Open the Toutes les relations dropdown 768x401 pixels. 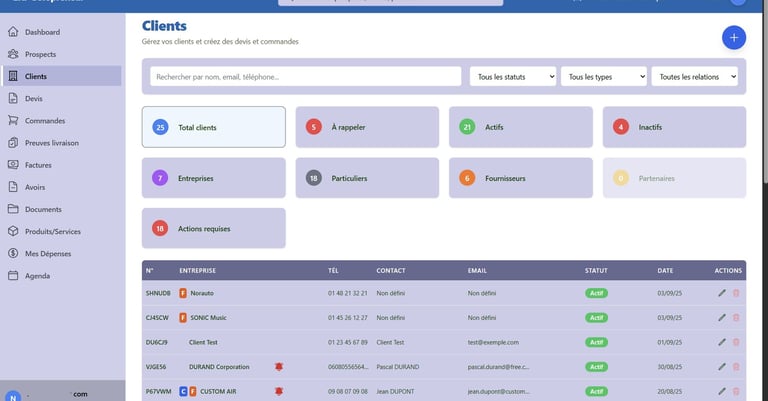695,76
